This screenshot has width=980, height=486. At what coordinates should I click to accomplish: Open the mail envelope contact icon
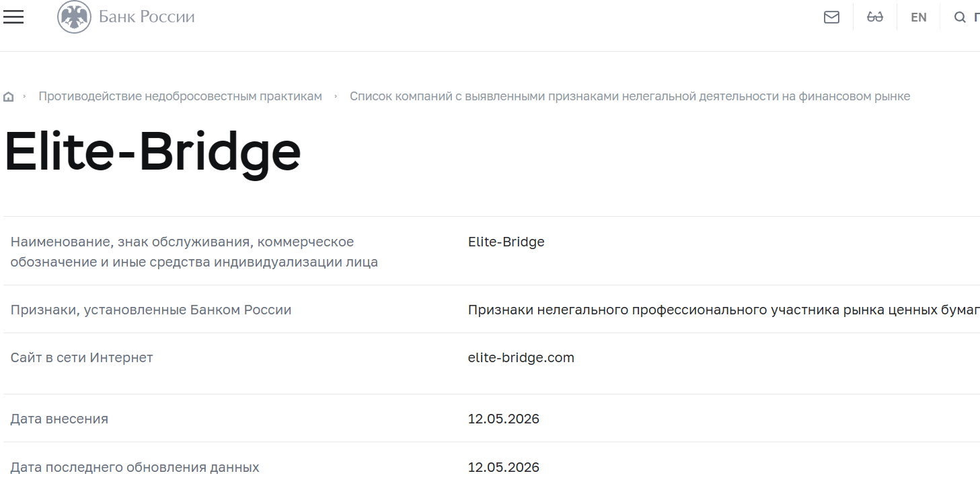click(x=831, y=18)
